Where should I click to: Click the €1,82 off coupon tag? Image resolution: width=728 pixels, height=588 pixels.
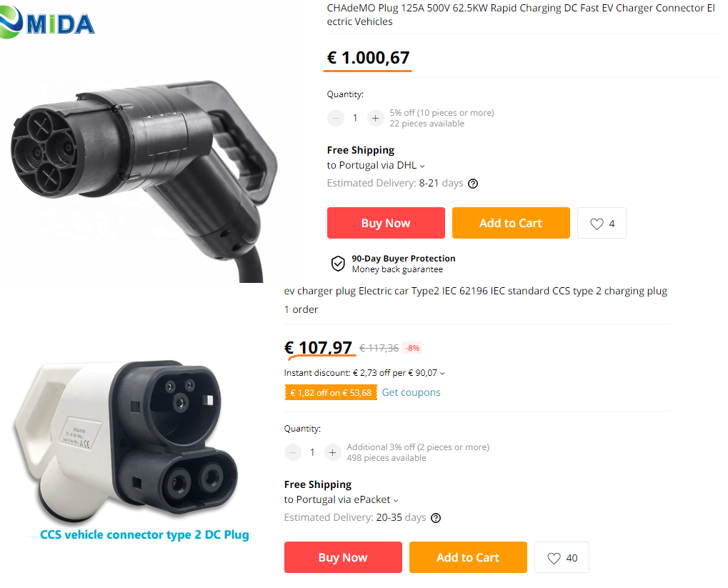click(331, 392)
